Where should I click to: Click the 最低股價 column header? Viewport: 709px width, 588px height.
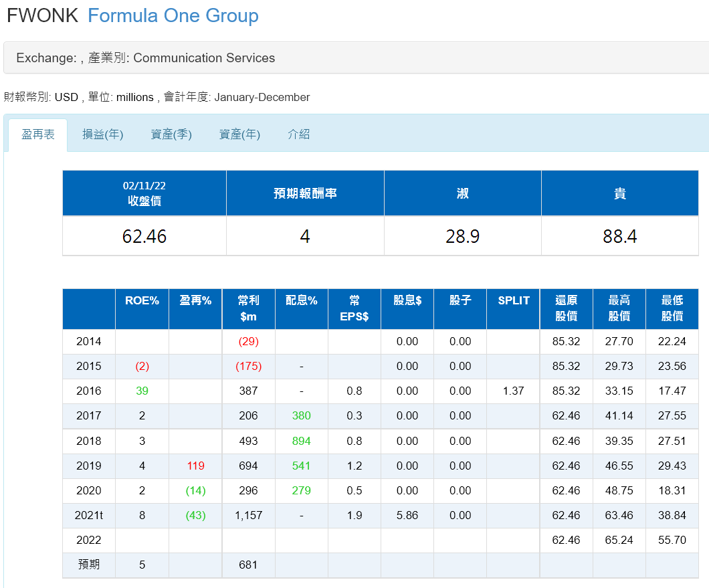(x=672, y=309)
